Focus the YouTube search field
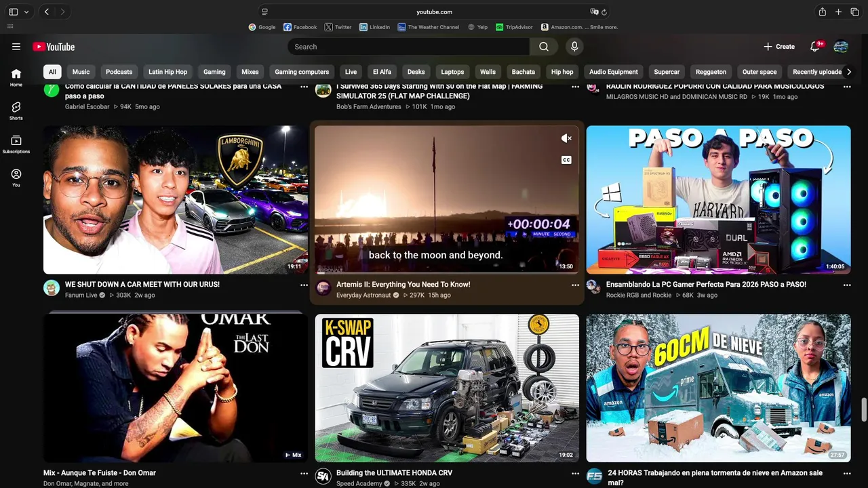 point(409,47)
